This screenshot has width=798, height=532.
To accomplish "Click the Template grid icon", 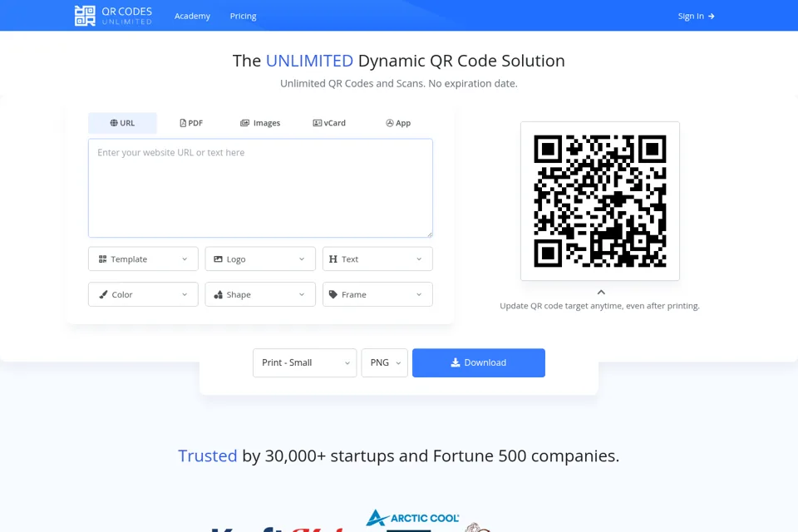I will 103,259.
